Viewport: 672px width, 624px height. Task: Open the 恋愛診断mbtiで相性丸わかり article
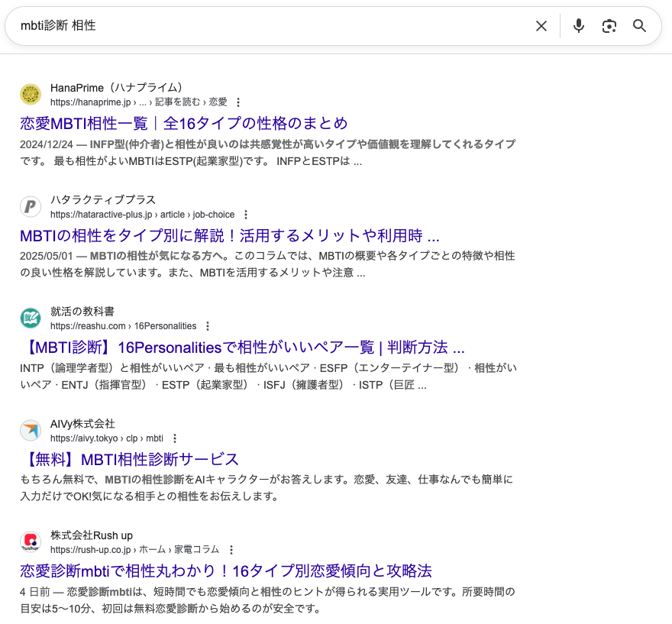pos(225,571)
